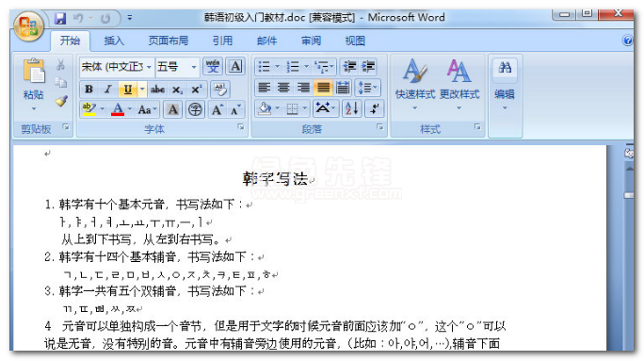Clear formatting with eraser icon

pyautogui.click(x=220, y=89)
